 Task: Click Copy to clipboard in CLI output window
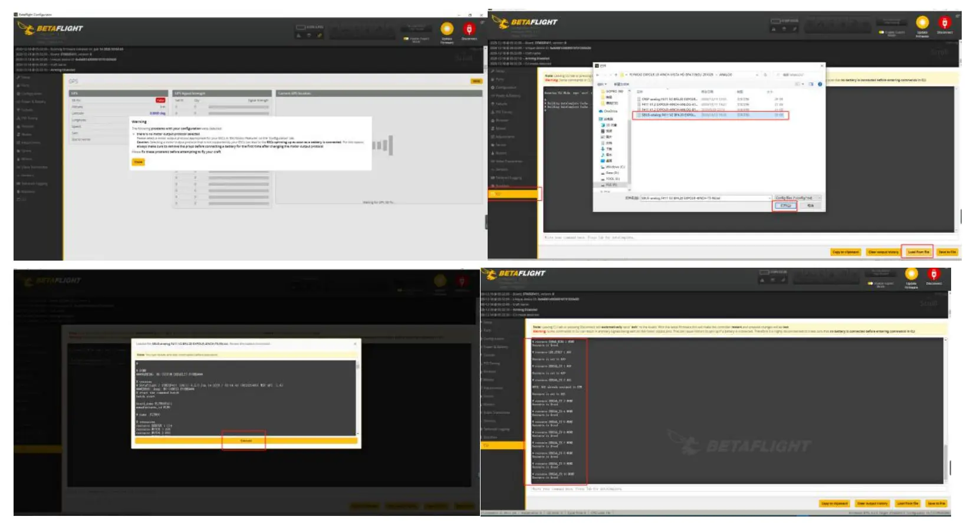coord(834,504)
